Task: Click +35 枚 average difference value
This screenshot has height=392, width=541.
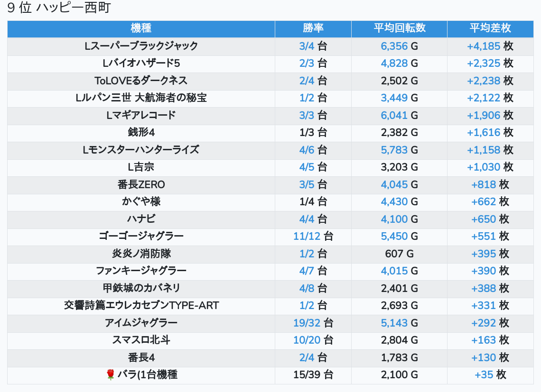Action: click(490, 375)
